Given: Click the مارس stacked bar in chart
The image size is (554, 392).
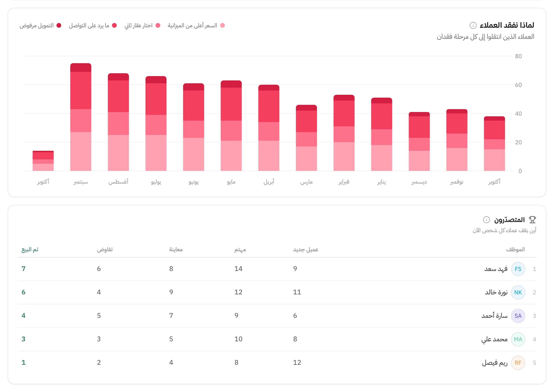Looking at the screenshot, I should click(306, 138).
